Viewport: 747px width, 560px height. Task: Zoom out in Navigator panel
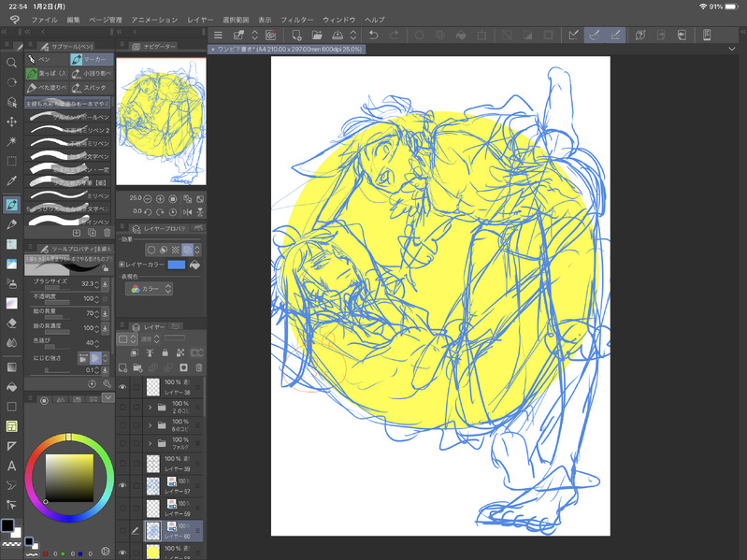point(148,198)
